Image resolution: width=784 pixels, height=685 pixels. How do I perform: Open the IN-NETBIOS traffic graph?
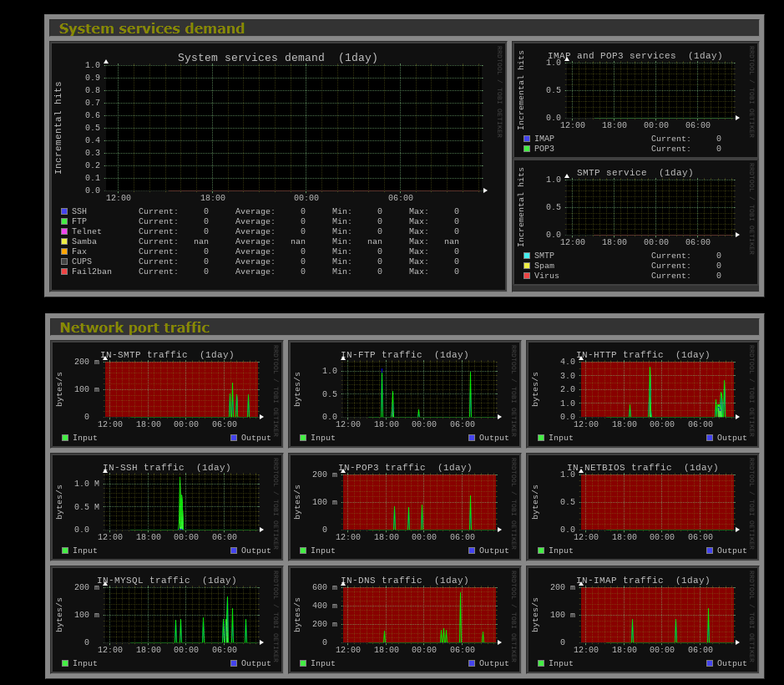click(x=643, y=502)
